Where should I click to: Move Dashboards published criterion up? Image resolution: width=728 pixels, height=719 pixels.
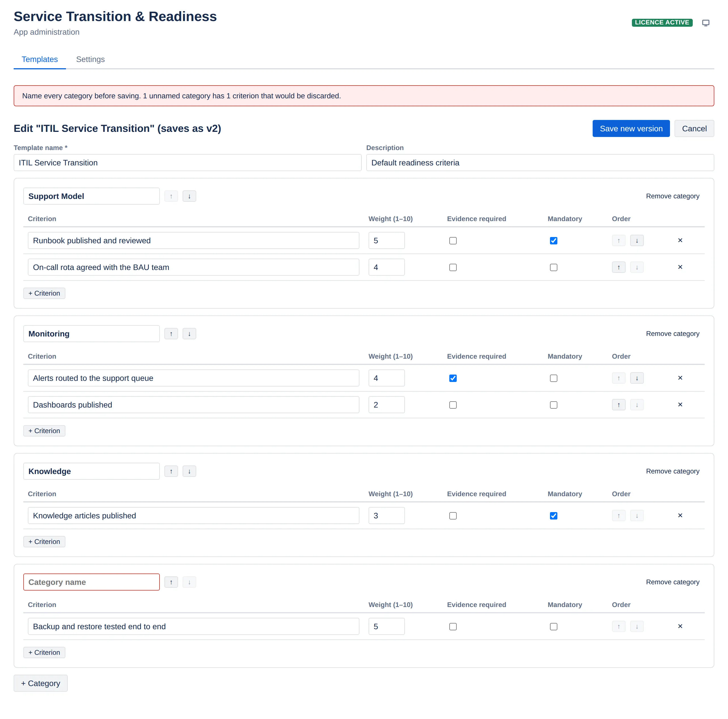tap(619, 404)
